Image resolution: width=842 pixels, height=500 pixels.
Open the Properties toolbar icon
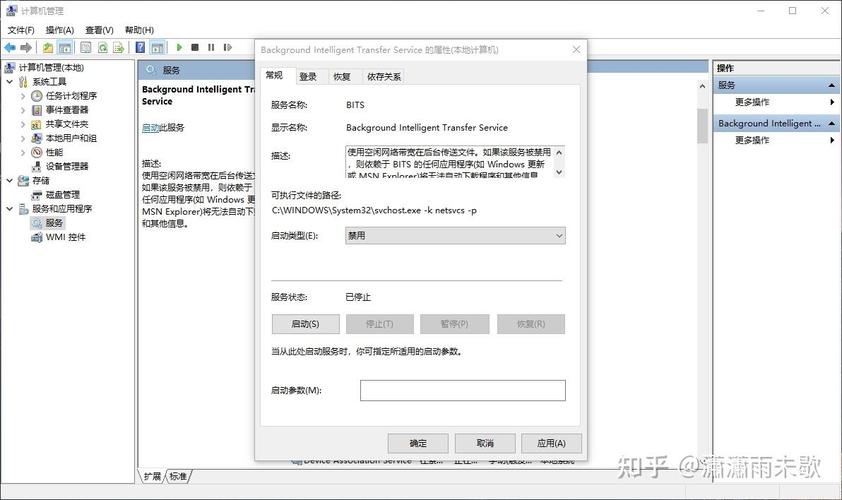[x=85, y=48]
